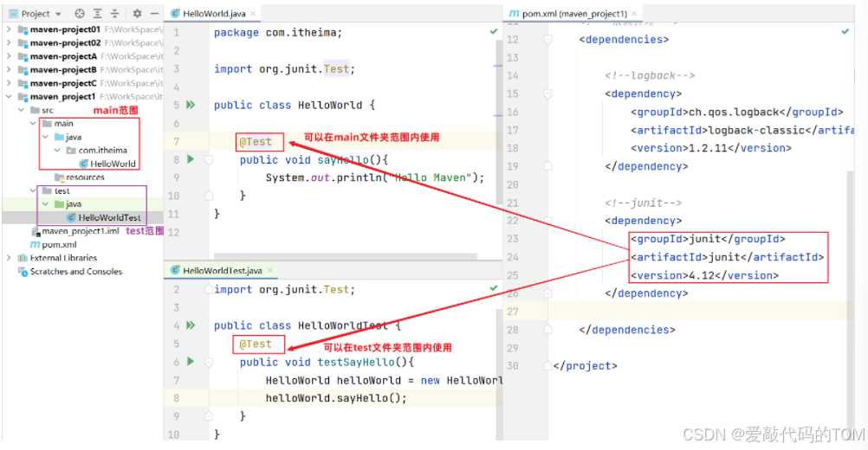Run HelloWorldTest class gutter icon
868x450 pixels.
coord(191,325)
